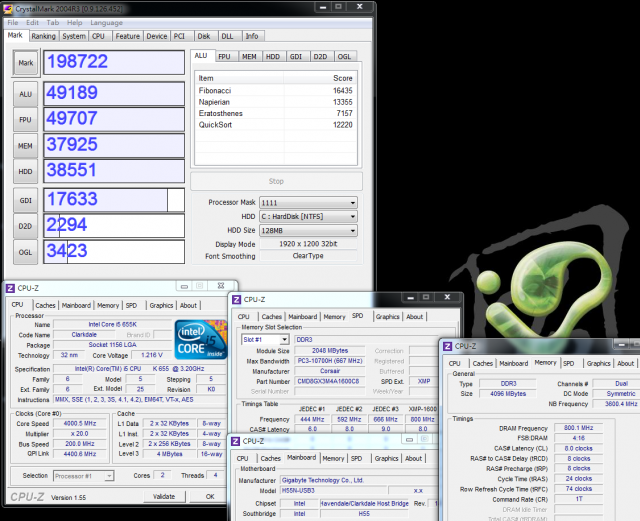The height and width of the screenshot is (521, 640).
Task: Click the HDD benchmark button
Action: 25,171
